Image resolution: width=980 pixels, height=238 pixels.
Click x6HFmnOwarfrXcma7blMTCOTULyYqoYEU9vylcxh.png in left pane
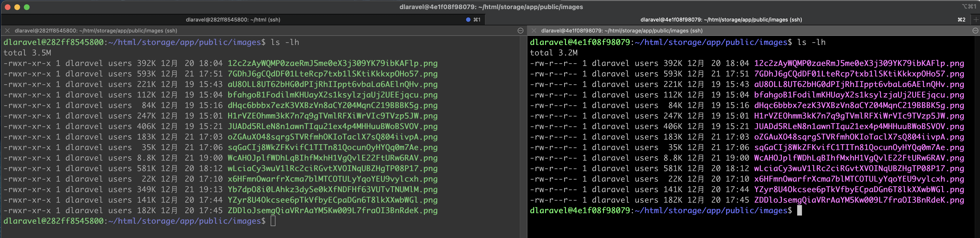pyautogui.click(x=332, y=179)
